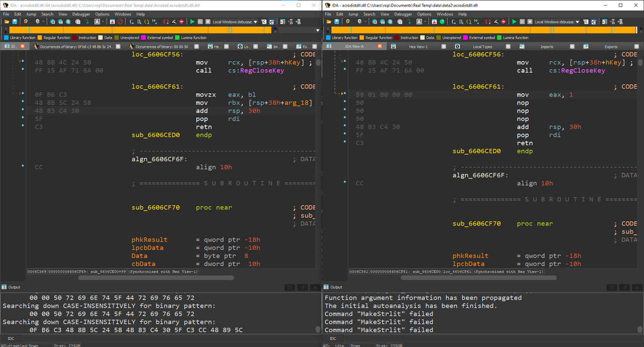Click the 'D' make data icon in left IDA toolbar
644x347 pixels.
139,22
